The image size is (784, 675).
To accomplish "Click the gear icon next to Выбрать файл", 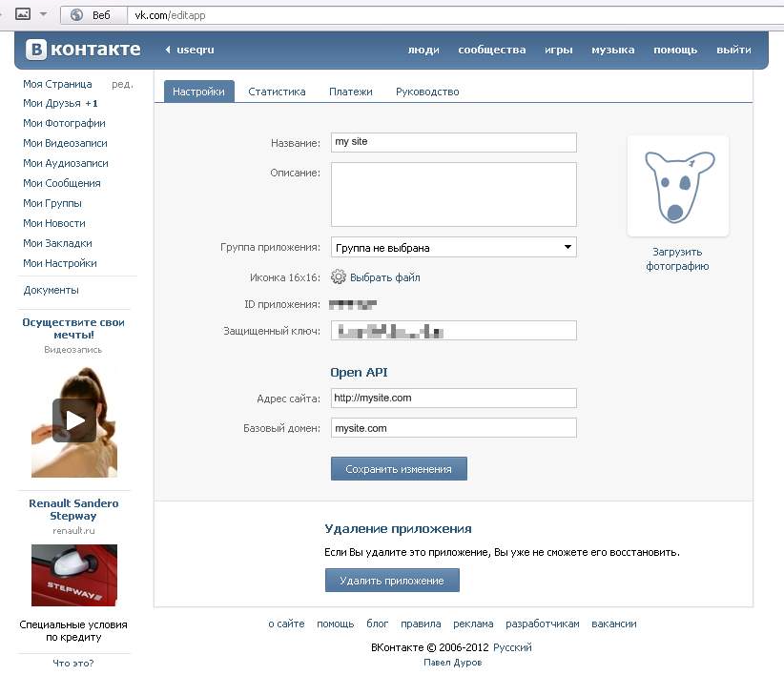I will click(x=339, y=276).
